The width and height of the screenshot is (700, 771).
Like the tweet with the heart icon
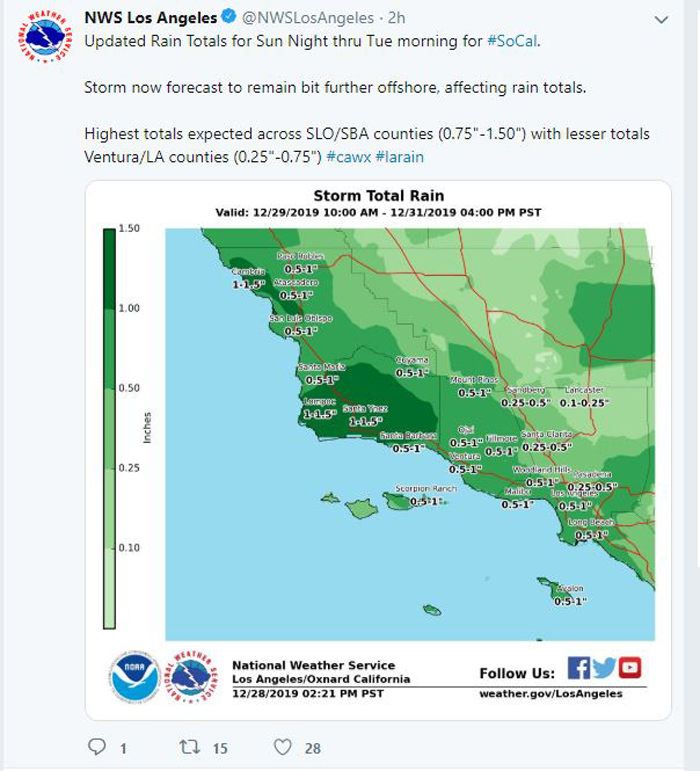coord(283,747)
